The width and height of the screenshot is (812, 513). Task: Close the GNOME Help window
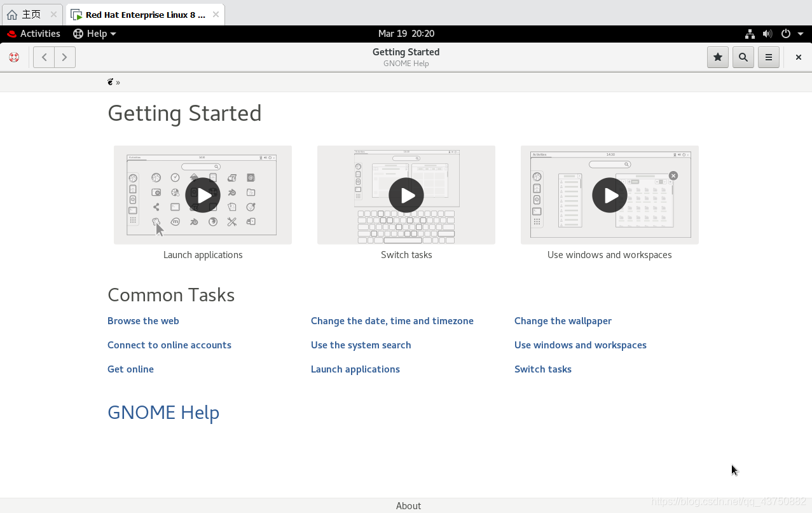[799, 57]
